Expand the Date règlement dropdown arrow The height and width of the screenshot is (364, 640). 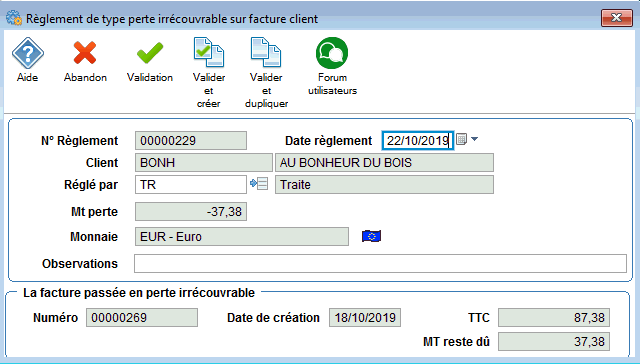click(474, 139)
